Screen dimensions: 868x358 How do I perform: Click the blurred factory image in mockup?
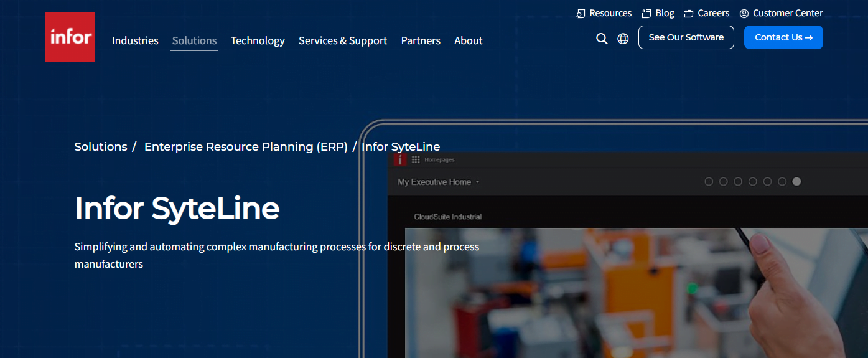pyautogui.click(x=636, y=293)
